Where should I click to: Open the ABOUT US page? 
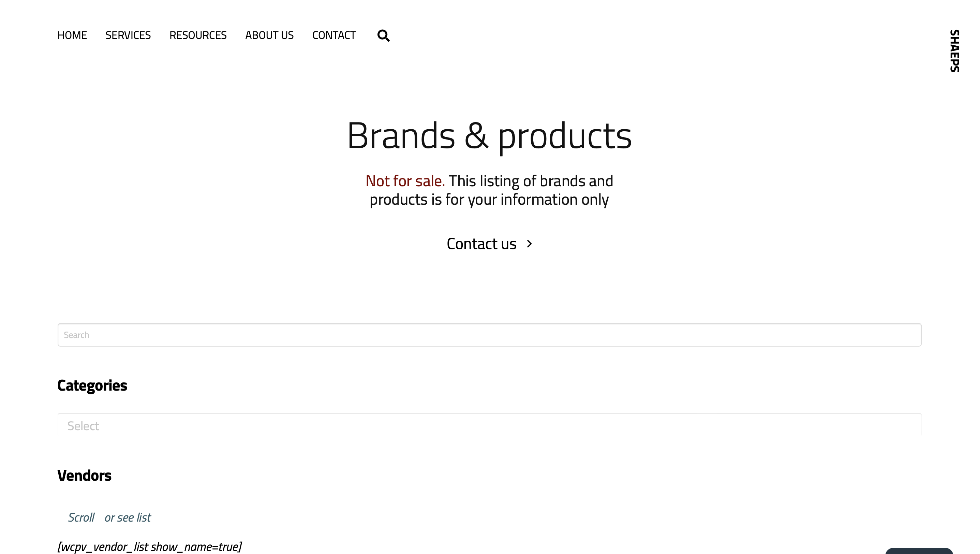(269, 35)
